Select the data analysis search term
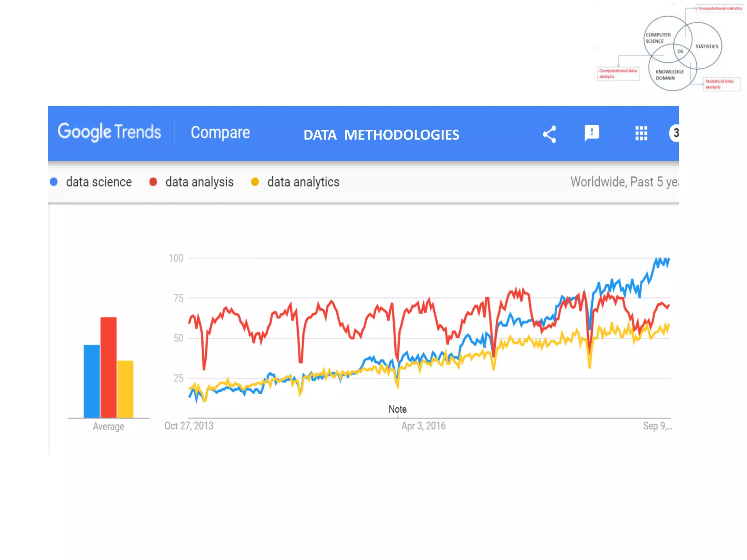 pos(200,182)
